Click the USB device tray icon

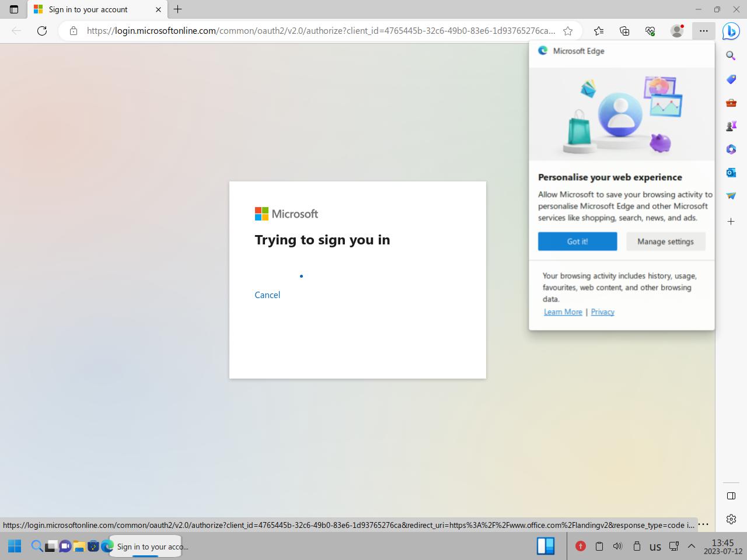click(x=637, y=547)
